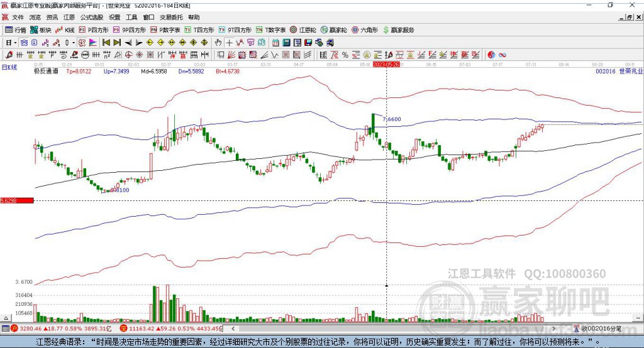Open the 六角形 tool
644x348 pixels.
coord(365,30)
